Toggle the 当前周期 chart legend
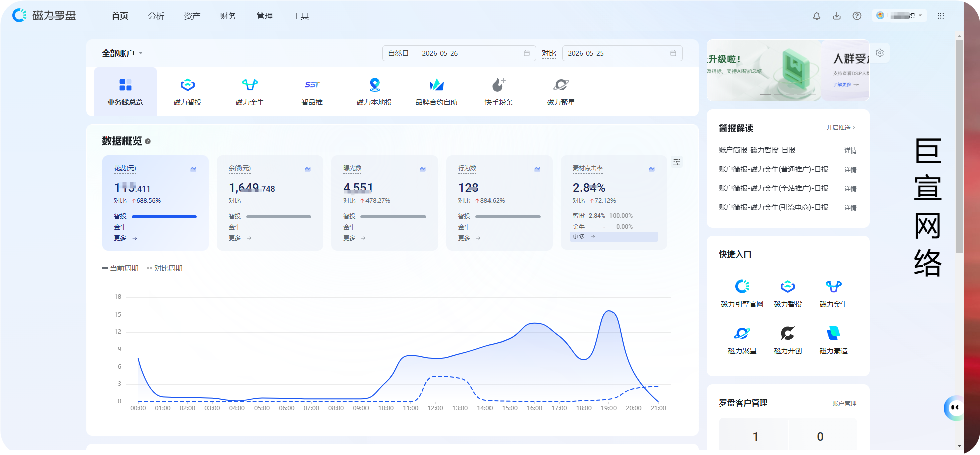980x455 pixels. [x=120, y=268]
